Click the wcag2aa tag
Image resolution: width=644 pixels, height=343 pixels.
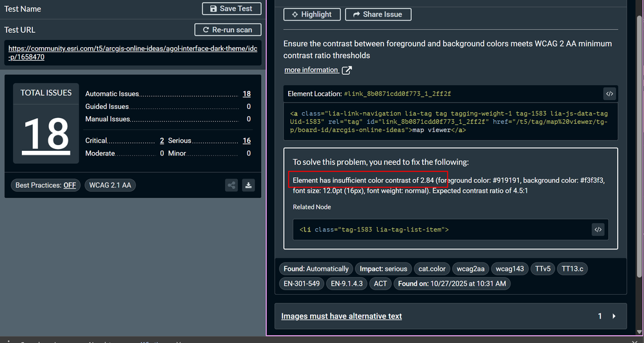(470, 269)
